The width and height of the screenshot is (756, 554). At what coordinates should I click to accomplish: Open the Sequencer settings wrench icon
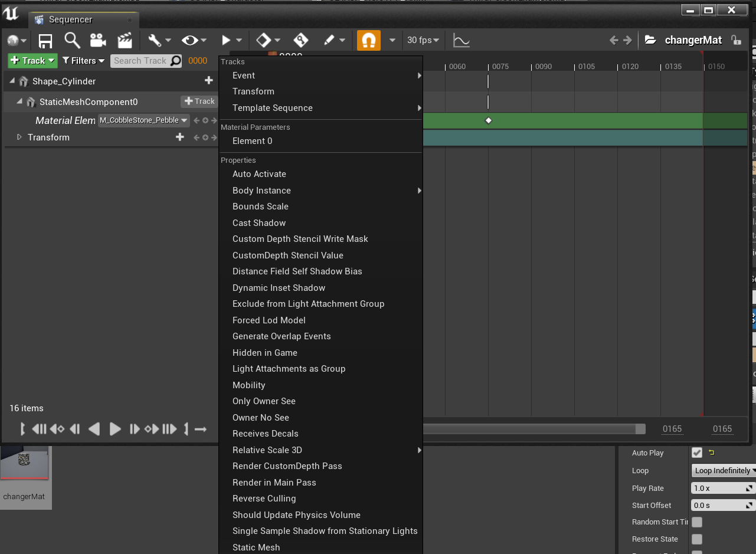click(154, 40)
